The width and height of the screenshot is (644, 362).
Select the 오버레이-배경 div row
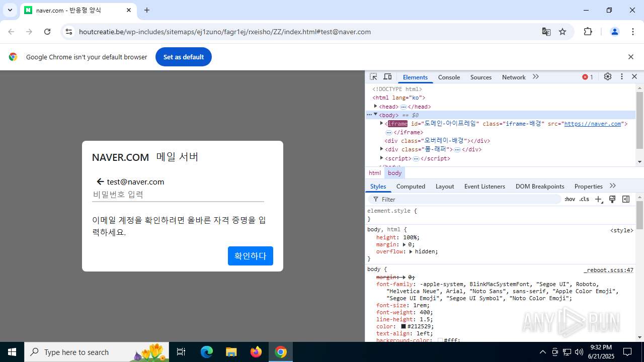point(501,141)
